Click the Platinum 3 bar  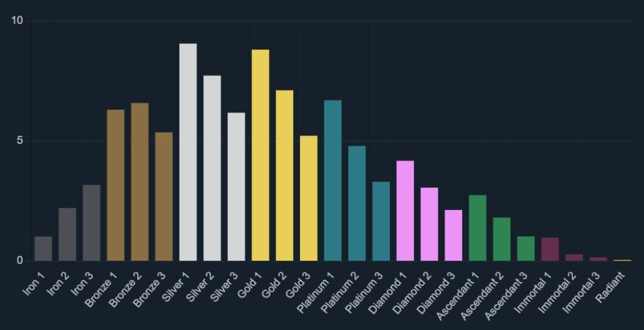click(381, 221)
